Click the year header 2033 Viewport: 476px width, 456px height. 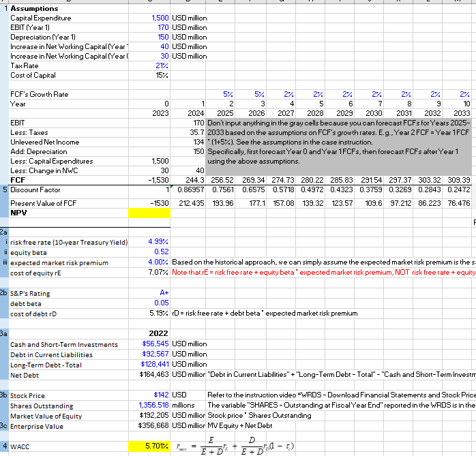[462, 113]
